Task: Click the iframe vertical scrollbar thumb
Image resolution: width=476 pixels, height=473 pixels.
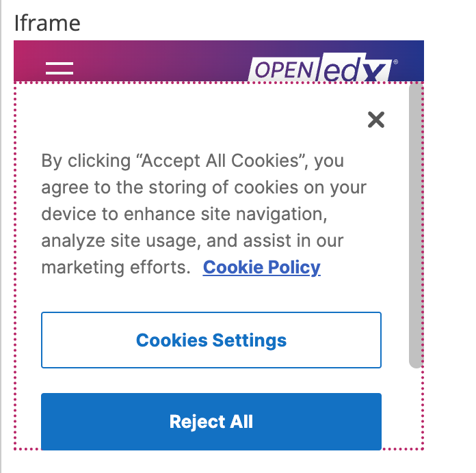Action: [x=415, y=226]
